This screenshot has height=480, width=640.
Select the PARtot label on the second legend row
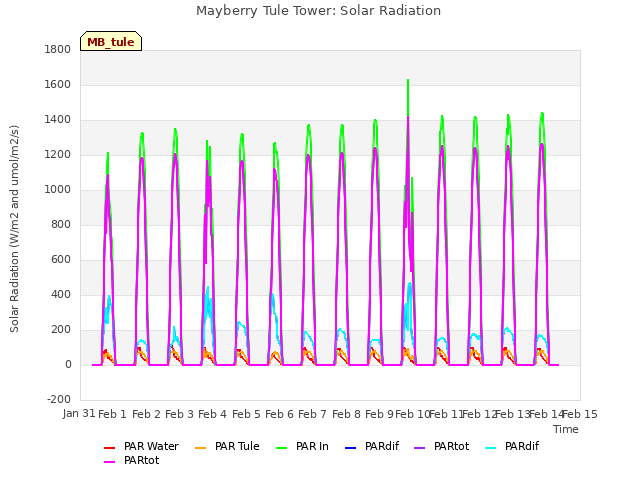[142, 460]
